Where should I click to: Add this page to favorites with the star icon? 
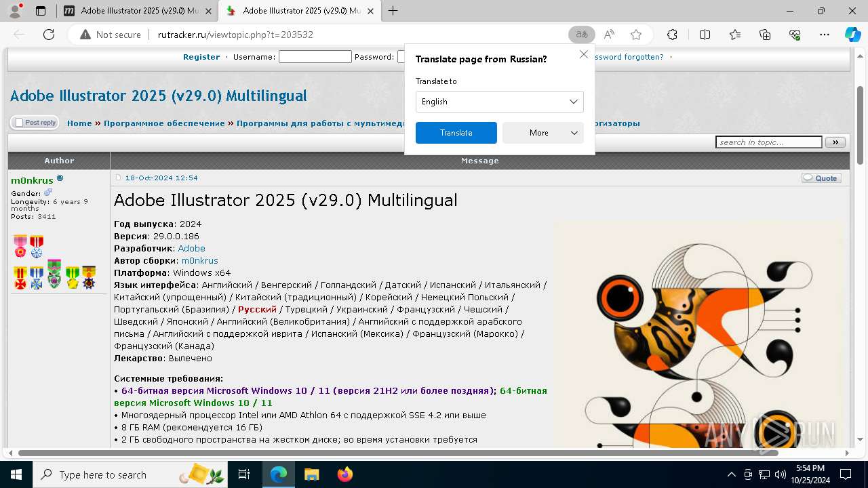pyautogui.click(x=636, y=35)
